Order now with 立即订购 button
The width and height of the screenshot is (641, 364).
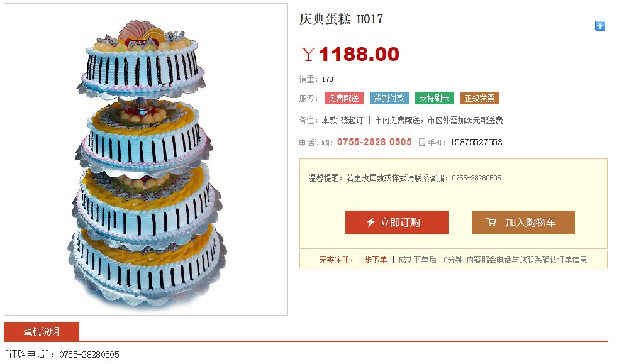click(x=396, y=223)
